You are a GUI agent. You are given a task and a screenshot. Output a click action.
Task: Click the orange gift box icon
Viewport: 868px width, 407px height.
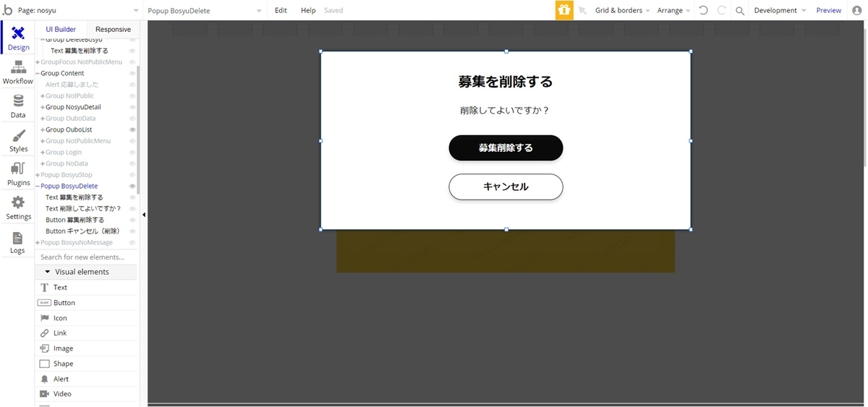(x=563, y=10)
